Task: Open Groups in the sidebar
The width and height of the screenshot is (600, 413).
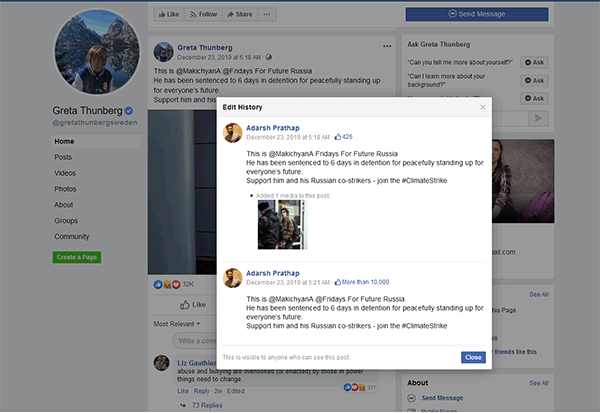Action: (66, 221)
